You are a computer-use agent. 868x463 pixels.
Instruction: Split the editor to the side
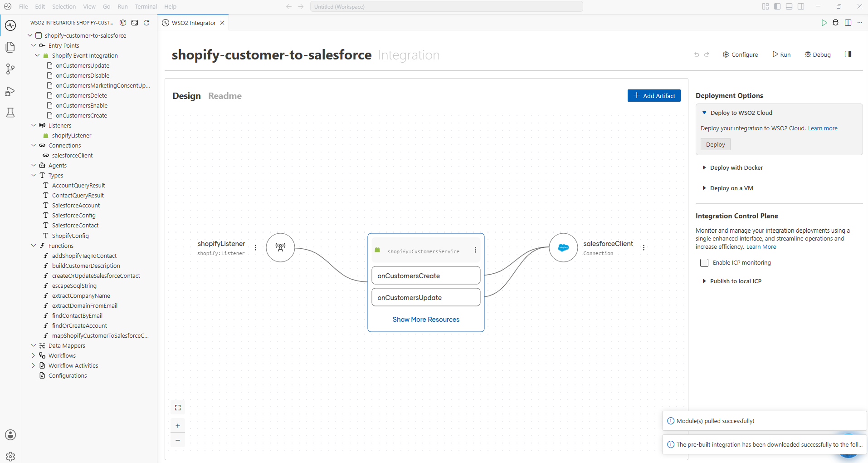pyautogui.click(x=848, y=23)
